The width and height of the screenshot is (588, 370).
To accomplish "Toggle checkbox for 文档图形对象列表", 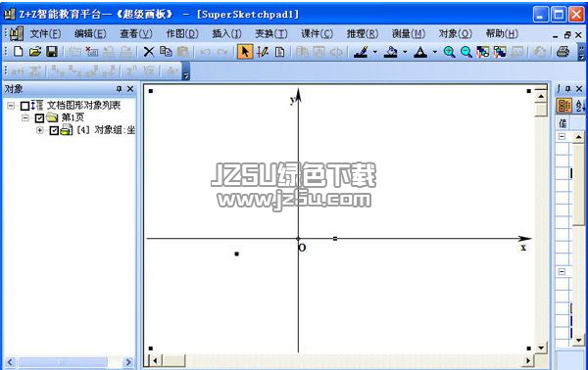I will [x=24, y=106].
